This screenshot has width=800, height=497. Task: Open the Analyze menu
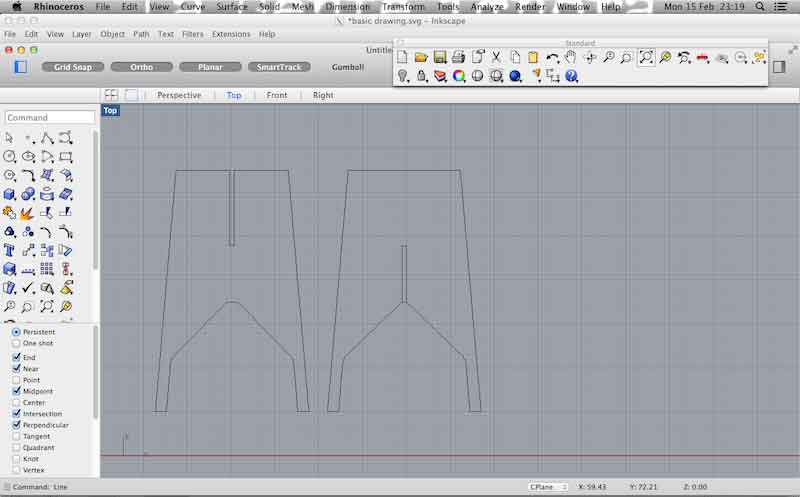pos(487,7)
